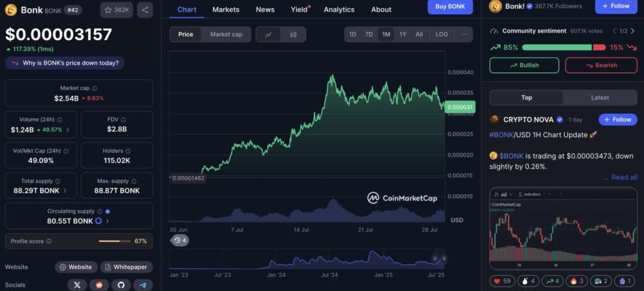Screen dimensions: 644x291
Task: Open the share icon button
Action: point(145,10)
